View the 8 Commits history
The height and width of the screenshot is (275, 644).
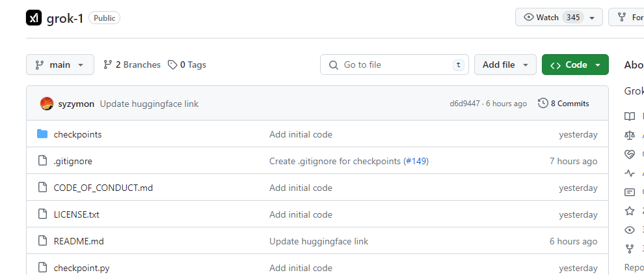563,104
